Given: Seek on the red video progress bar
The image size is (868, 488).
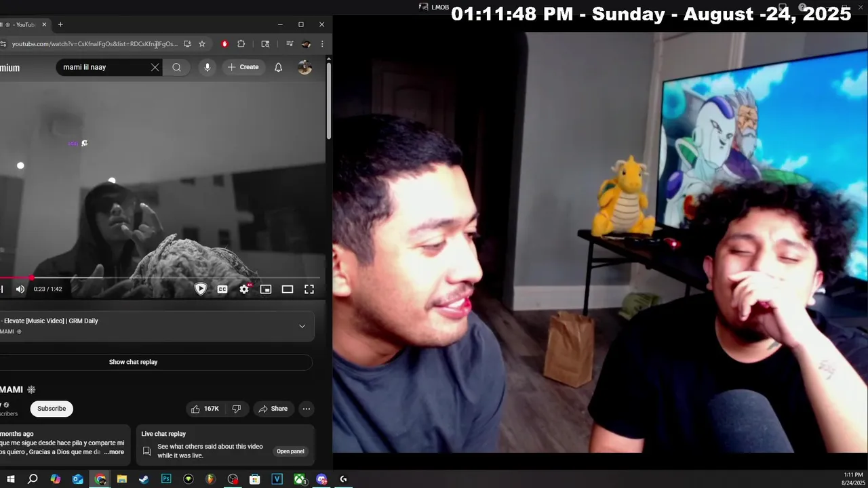Looking at the screenshot, I should [x=160, y=278].
